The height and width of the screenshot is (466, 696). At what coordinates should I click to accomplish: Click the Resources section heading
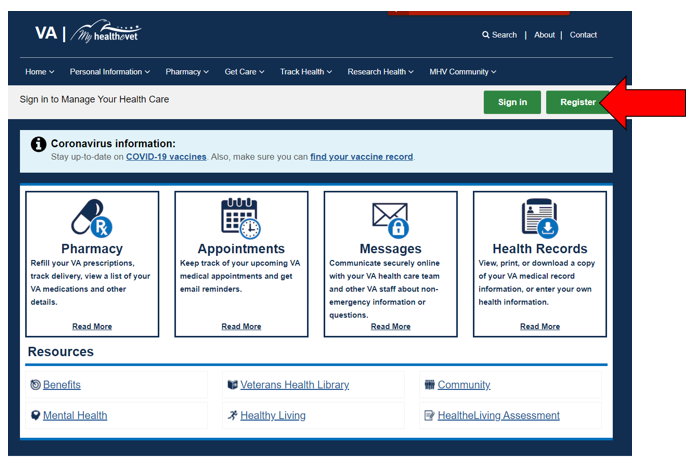point(61,351)
